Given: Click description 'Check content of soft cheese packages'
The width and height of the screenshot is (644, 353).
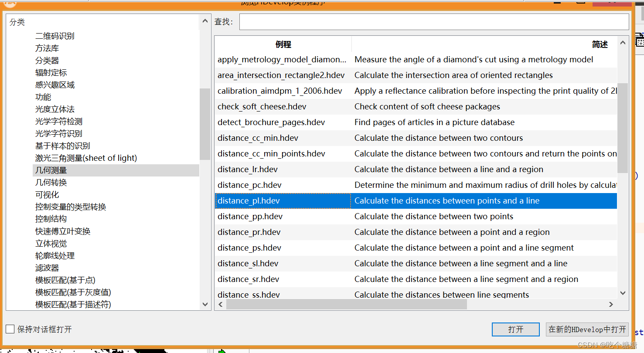Looking at the screenshot, I should 427,107.
